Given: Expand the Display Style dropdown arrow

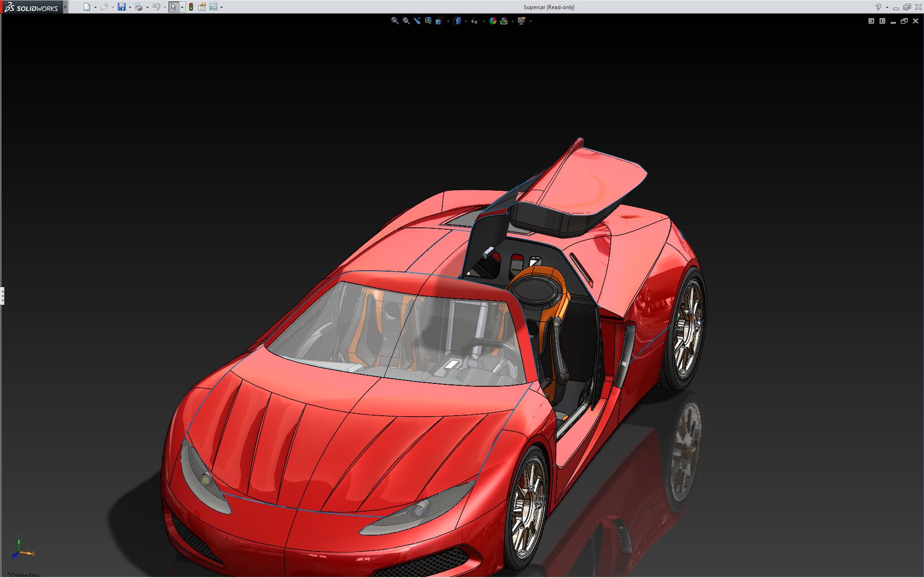Looking at the screenshot, I should 466,21.
